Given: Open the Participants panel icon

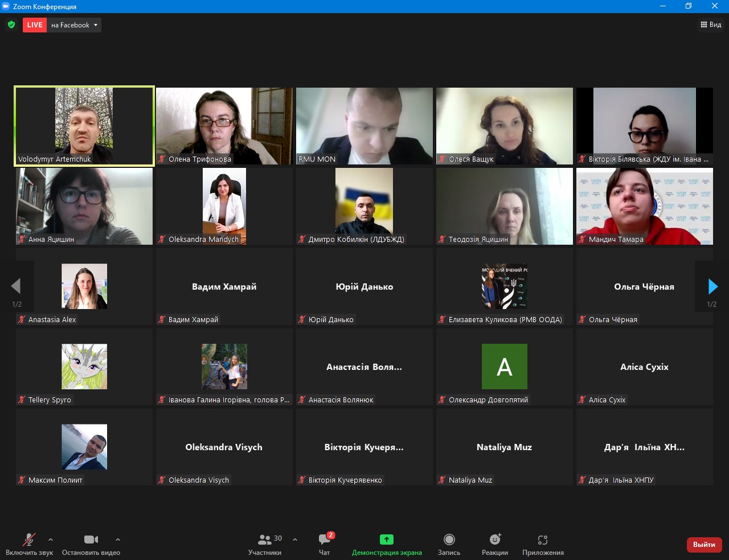Looking at the screenshot, I should coord(265,540).
